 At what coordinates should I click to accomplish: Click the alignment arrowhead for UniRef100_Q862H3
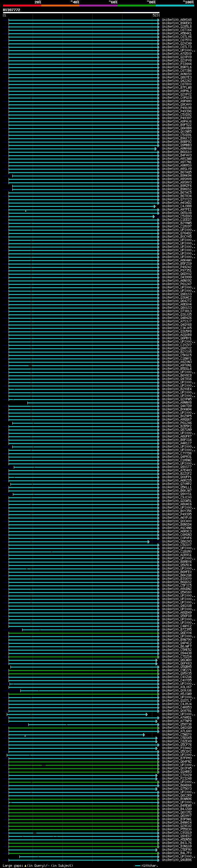148,542
